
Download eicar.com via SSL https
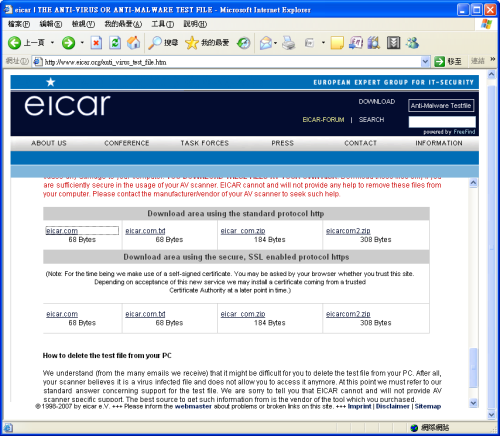[62, 314]
